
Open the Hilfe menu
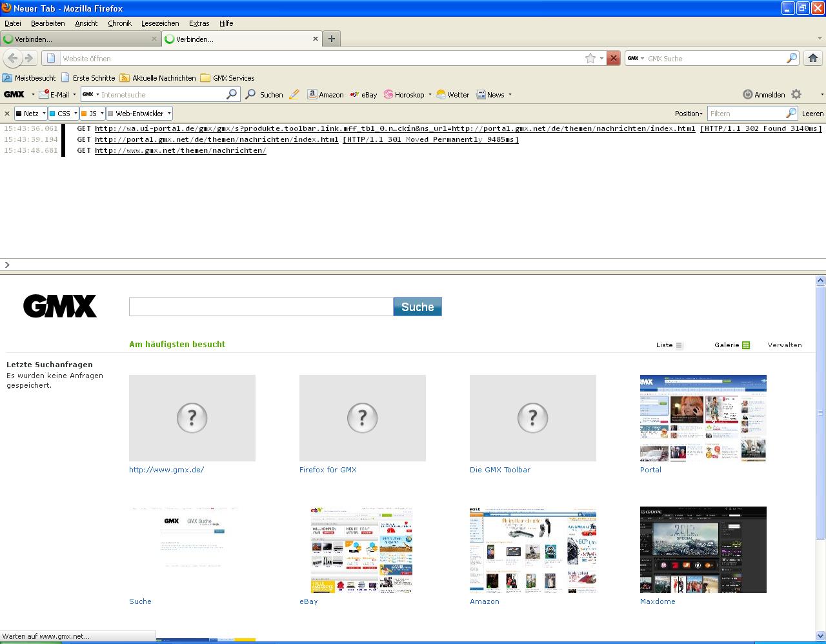coord(226,23)
